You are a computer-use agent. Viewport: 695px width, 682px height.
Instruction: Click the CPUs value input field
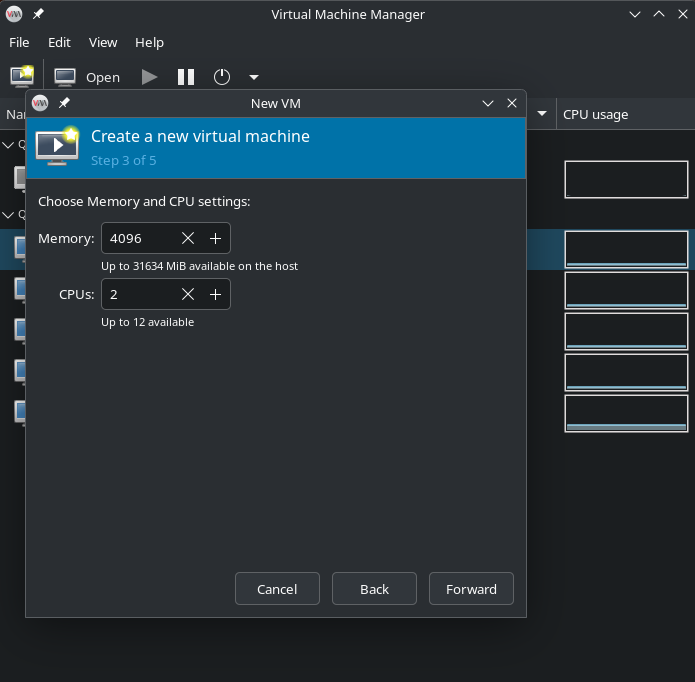[x=138, y=294]
